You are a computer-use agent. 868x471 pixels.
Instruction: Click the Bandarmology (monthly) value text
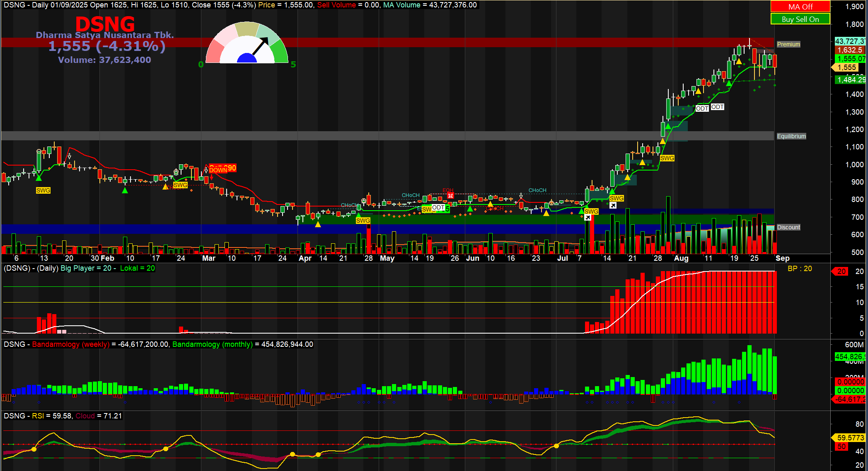287,344
